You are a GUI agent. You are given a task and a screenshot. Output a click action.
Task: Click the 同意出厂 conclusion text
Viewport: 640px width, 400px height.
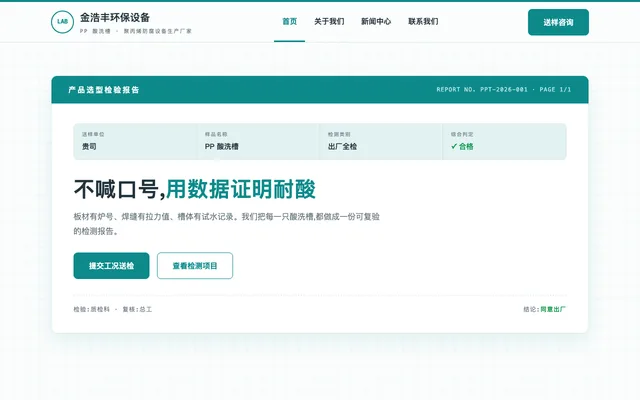click(x=553, y=309)
